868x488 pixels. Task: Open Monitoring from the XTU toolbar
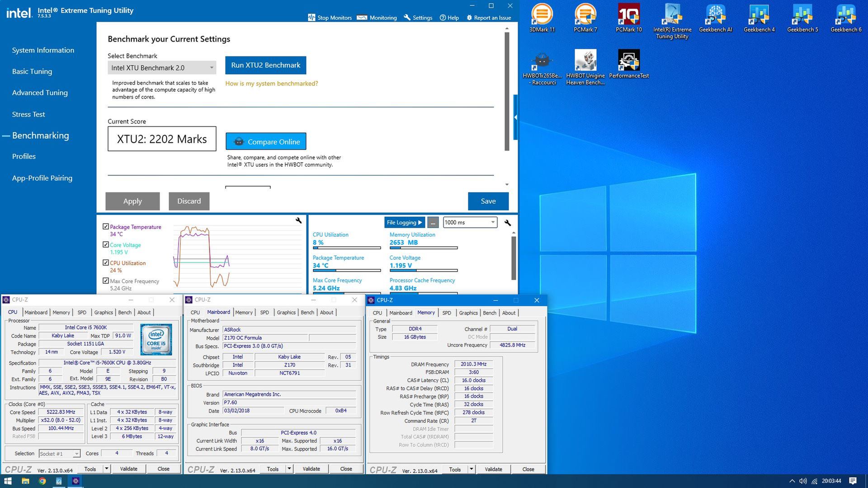coord(377,18)
